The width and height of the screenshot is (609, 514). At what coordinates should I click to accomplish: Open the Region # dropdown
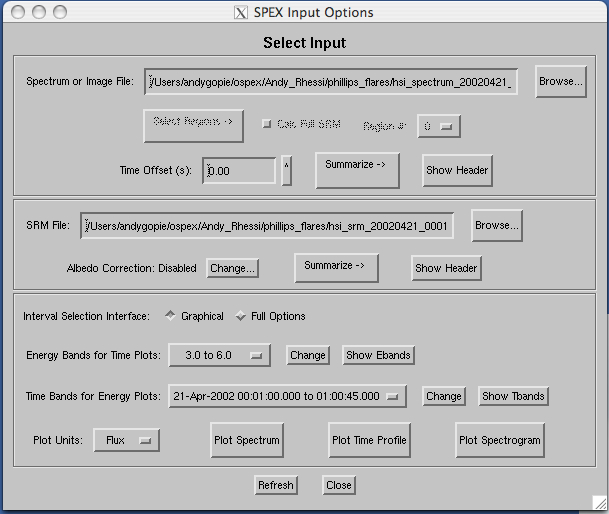(x=438, y=126)
